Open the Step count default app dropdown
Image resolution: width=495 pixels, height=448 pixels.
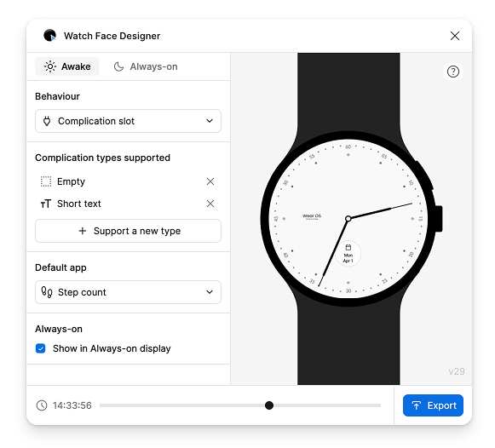pyautogui.click(x=128, y=292)
